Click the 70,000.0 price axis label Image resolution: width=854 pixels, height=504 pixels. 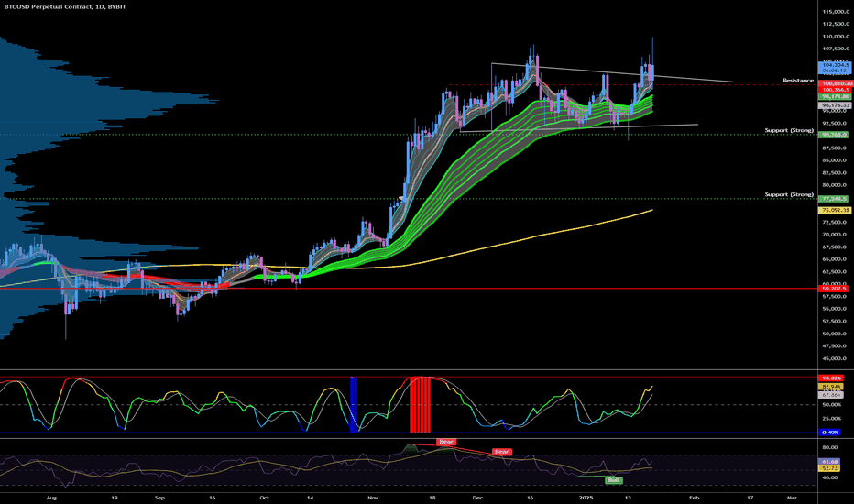(836, 235)
